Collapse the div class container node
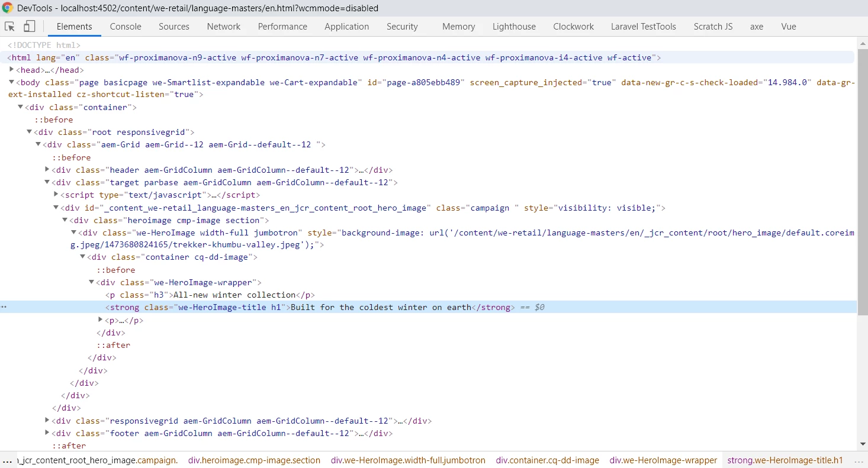The width and height of the screenshot is (868, 468). (20, 107)
